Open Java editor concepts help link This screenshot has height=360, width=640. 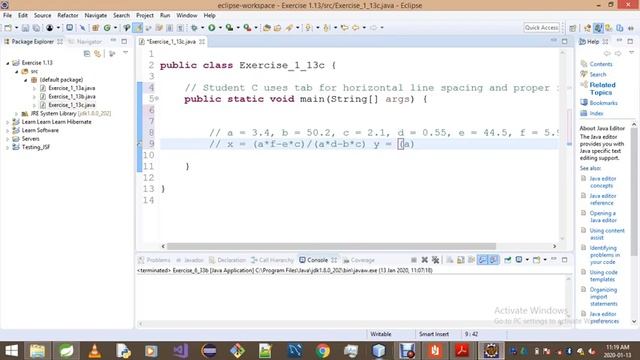[602, 182]
